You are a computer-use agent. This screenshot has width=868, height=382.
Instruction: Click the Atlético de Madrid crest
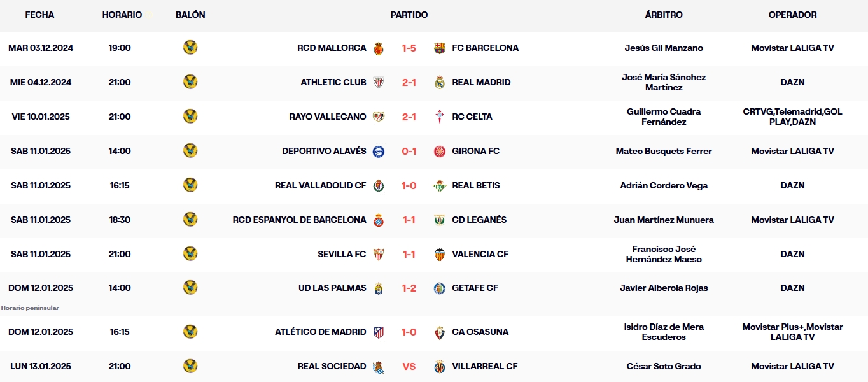click(x=379, y=332)
